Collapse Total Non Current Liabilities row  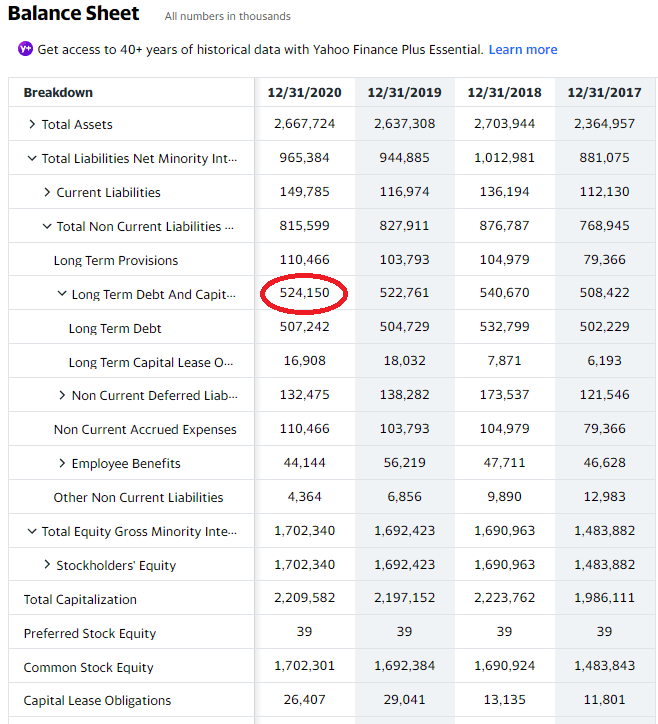point(47,226)
